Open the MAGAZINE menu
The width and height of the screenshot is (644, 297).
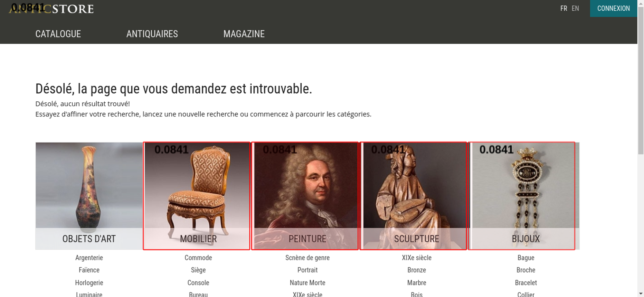(x=244, y=34)
